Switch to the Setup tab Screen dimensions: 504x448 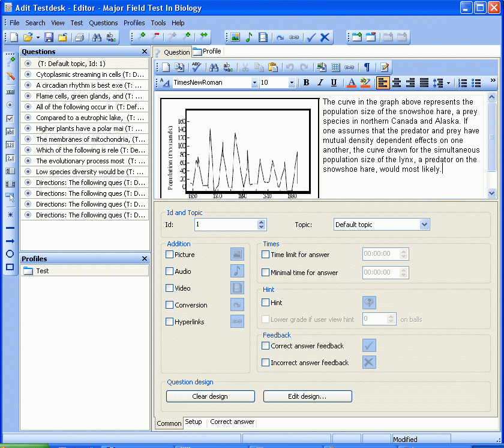(x=193, y=422)
